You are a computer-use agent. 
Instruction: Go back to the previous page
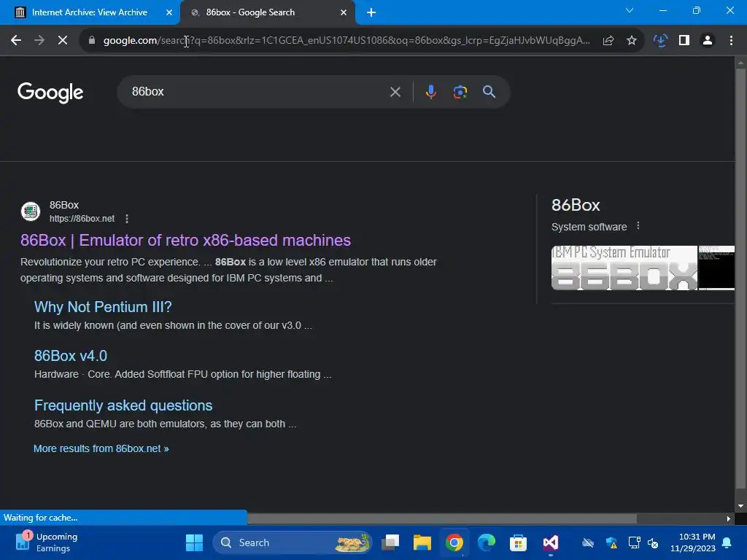pos(16,41)
